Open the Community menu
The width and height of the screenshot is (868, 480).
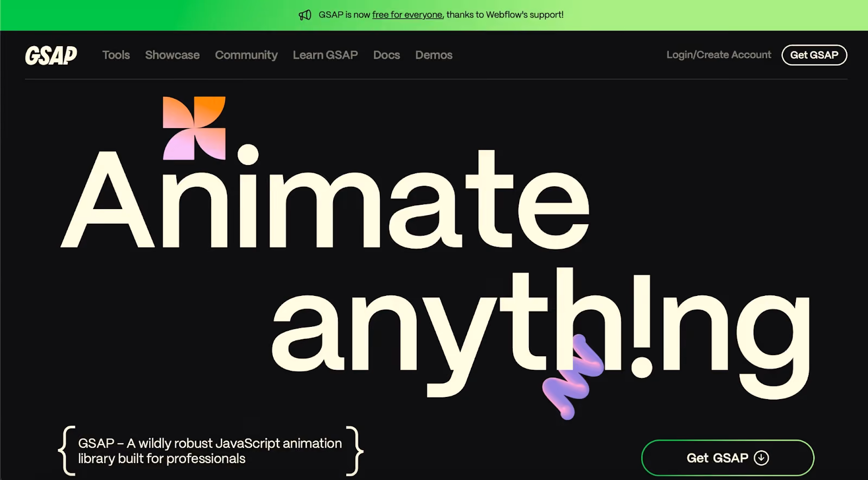(x=246, y=55)
